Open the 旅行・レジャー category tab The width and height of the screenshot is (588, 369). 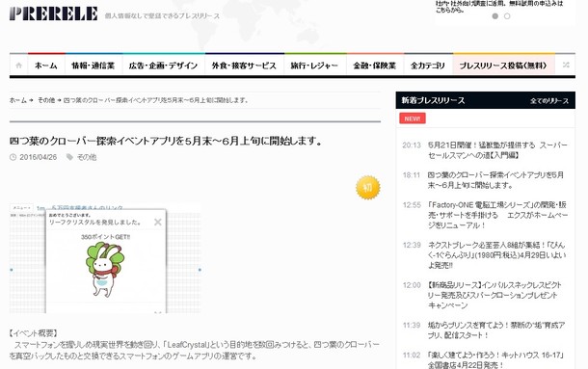pyautogui.click(x=314, y=66)
